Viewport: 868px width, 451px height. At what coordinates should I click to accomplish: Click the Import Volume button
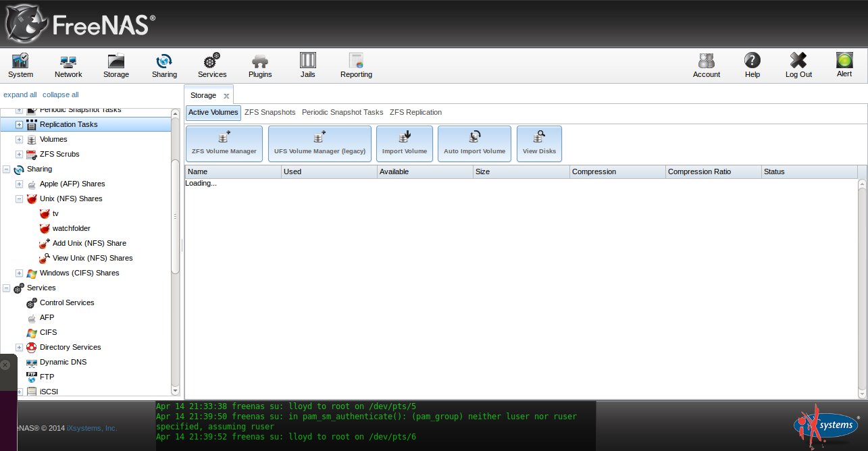(405, 143)
